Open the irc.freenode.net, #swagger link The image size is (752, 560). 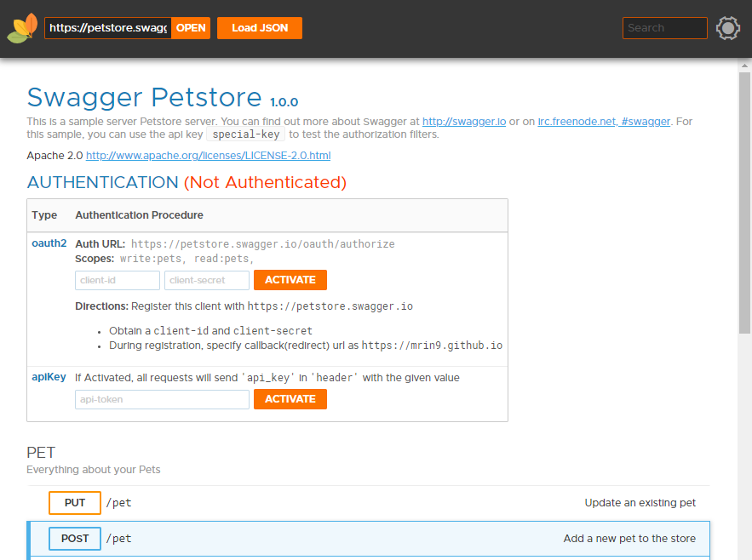click(x=604, y=122)
